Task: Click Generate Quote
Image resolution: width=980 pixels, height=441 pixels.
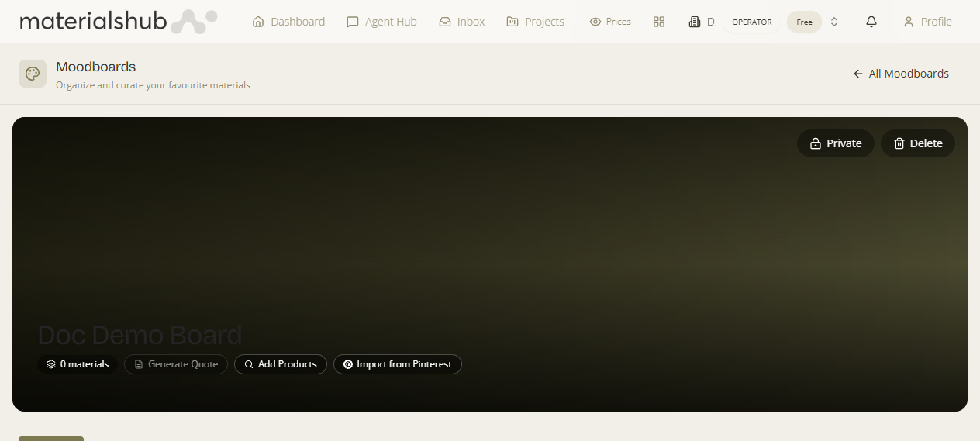Action: pyautogui.click(x=176, y=364)
